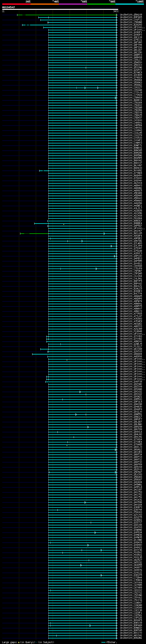
Task: Select hit label UniRef100_Q6FVW3
Action: (x=131, y=42)
